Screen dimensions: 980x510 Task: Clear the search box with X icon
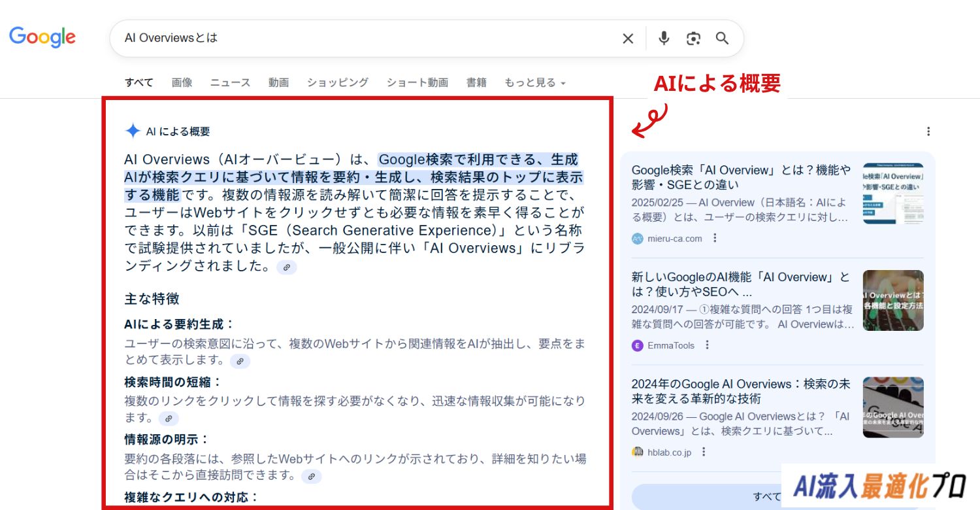628,39
